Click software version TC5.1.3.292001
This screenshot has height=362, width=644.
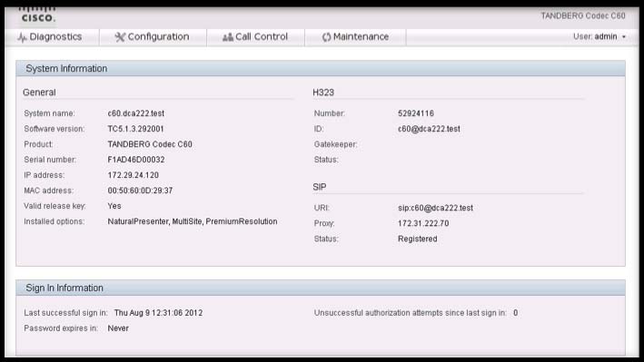(135, 129)
